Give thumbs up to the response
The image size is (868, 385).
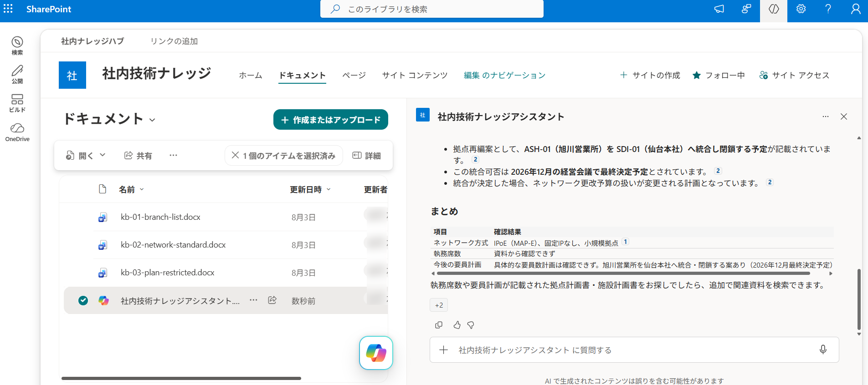(457, 325)
